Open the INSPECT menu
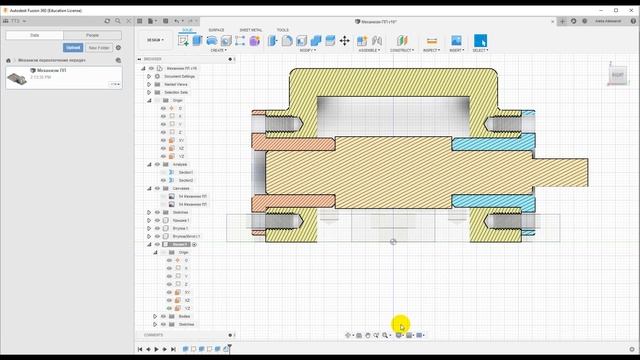640x360 pixels. (431, 50)
